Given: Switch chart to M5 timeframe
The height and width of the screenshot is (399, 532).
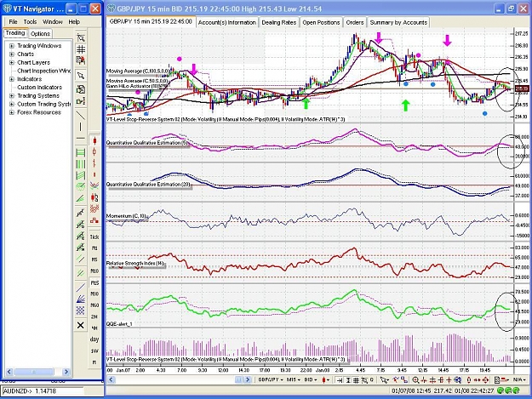Looking at the screenshot, I should [94, 259].
